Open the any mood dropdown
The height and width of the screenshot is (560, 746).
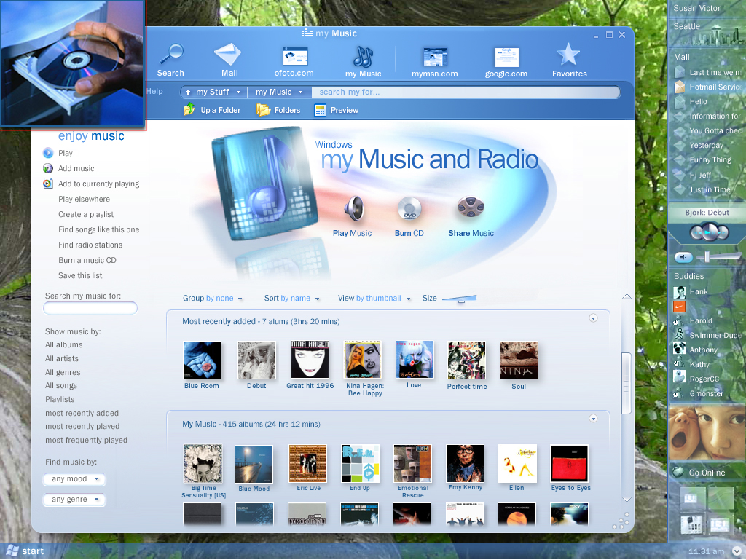[x=74, y=479]
